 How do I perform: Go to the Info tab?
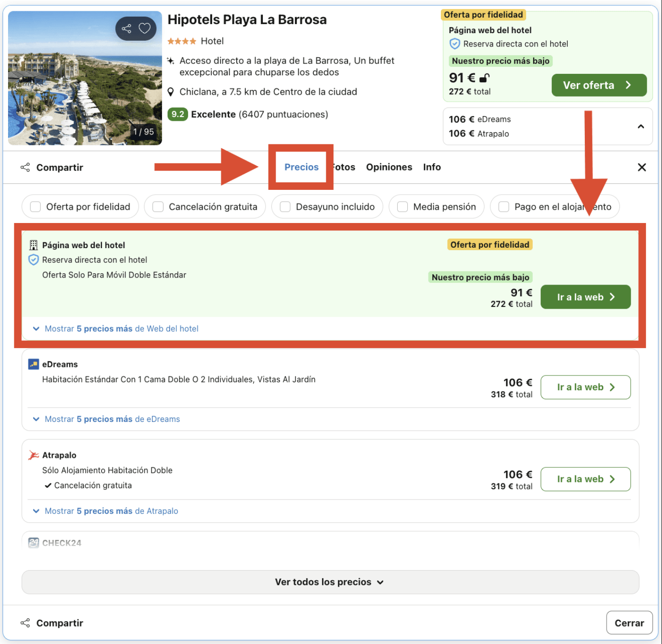[432, 167]
